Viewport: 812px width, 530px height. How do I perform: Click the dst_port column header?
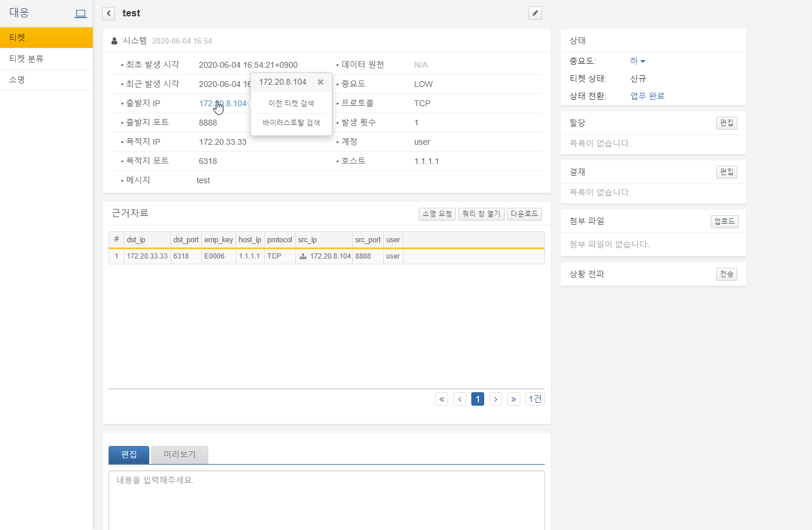[x=186, y=240]
